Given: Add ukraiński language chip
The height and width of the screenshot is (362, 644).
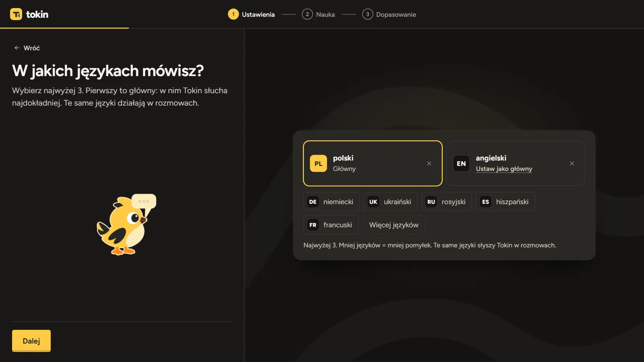Looking at the screenshot, I should [390, 202].
